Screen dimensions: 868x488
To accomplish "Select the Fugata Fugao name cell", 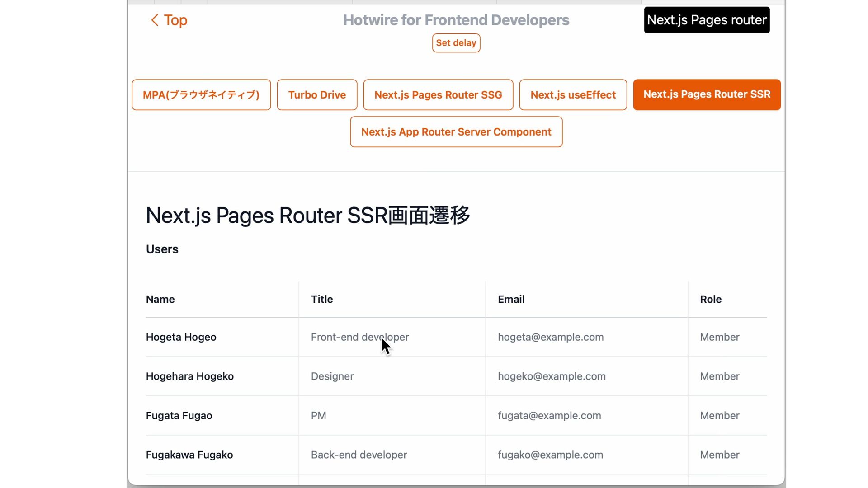I will point(179,416).
